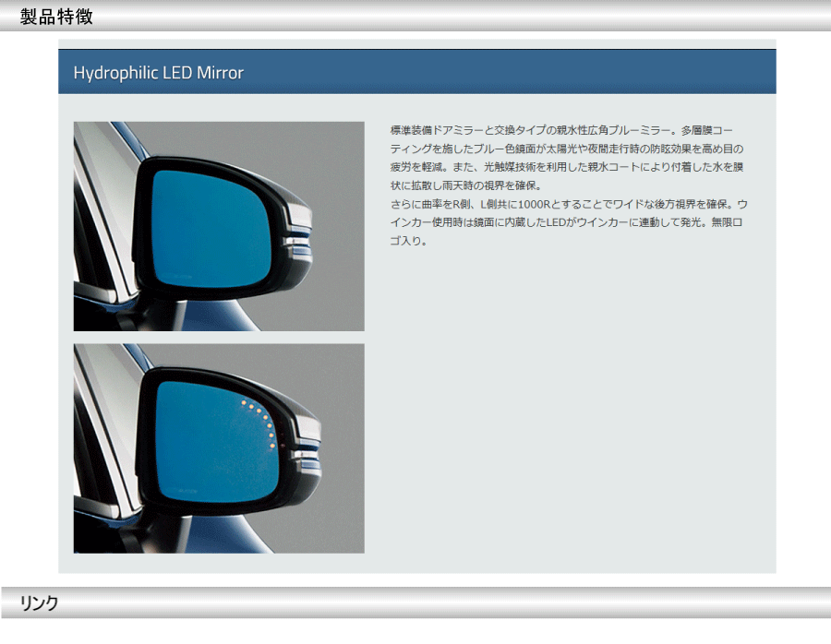This screenshot has height=644, width=831.
Task: Click the line starting with さらに曲率をR側
Action: (569, 204)
